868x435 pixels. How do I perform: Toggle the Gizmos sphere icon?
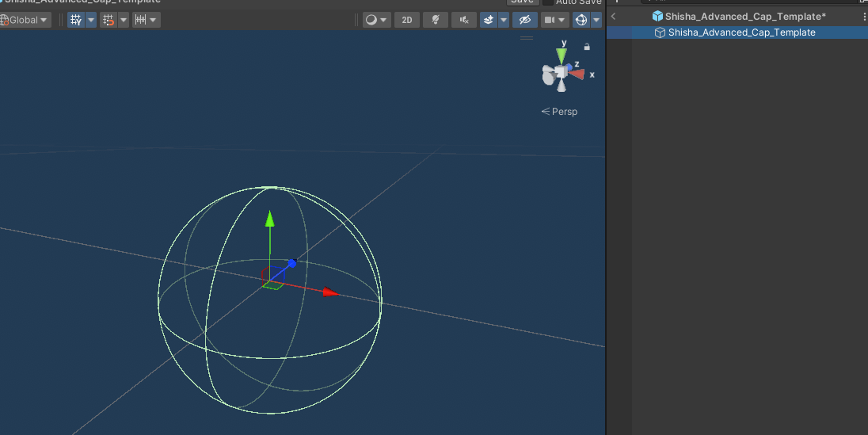coord(581,20)
